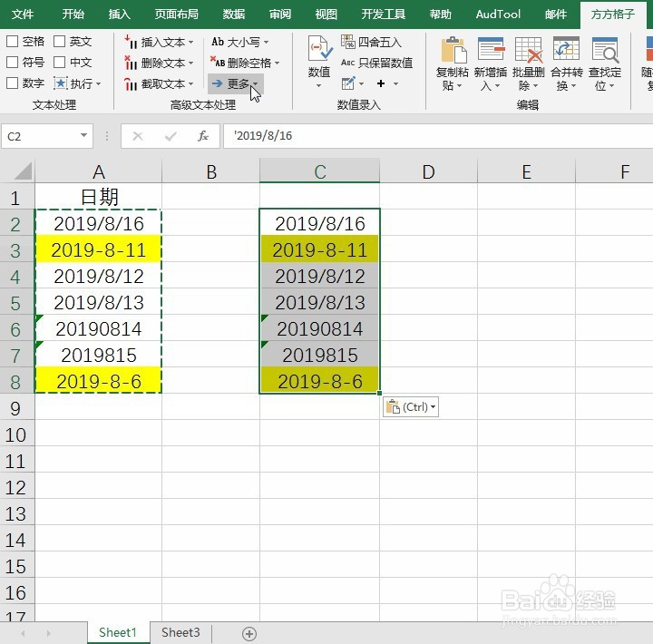Tick the 符号 checkbox

[x=12, y=62]
